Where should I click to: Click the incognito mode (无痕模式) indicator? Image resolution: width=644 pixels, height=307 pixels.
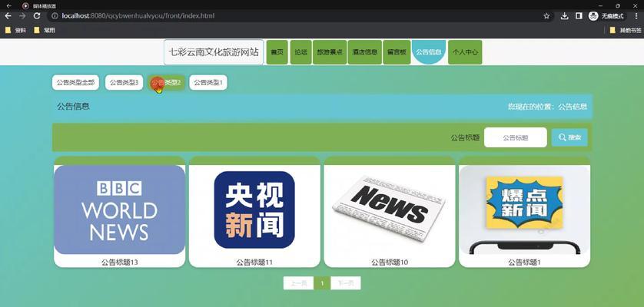[606, 16]
